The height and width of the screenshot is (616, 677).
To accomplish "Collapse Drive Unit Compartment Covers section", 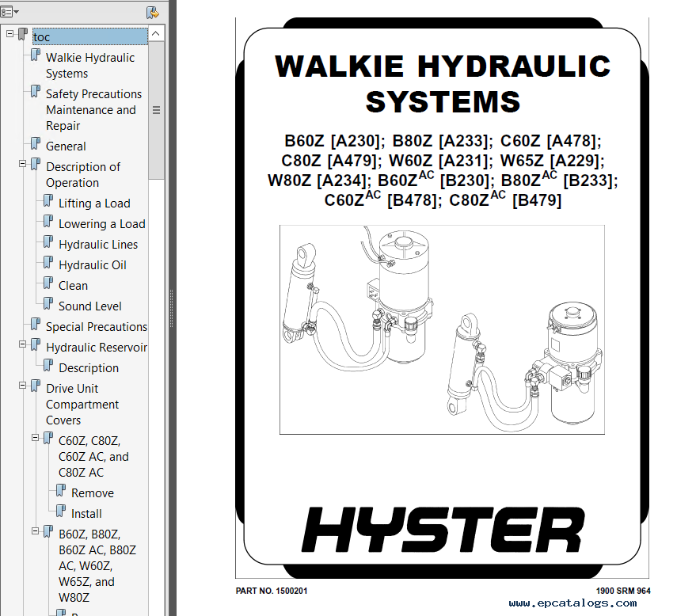I will [x=22, y=386].
